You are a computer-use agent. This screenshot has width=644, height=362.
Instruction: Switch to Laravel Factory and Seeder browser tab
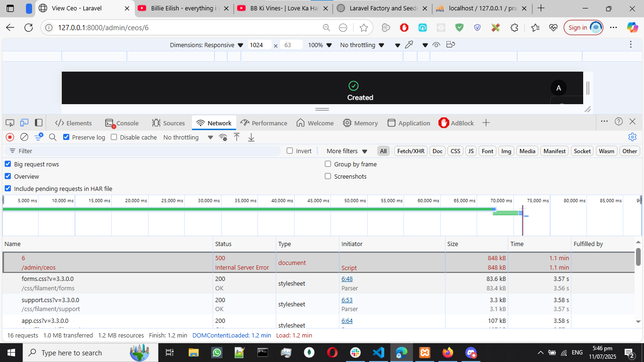pos(382,8)
